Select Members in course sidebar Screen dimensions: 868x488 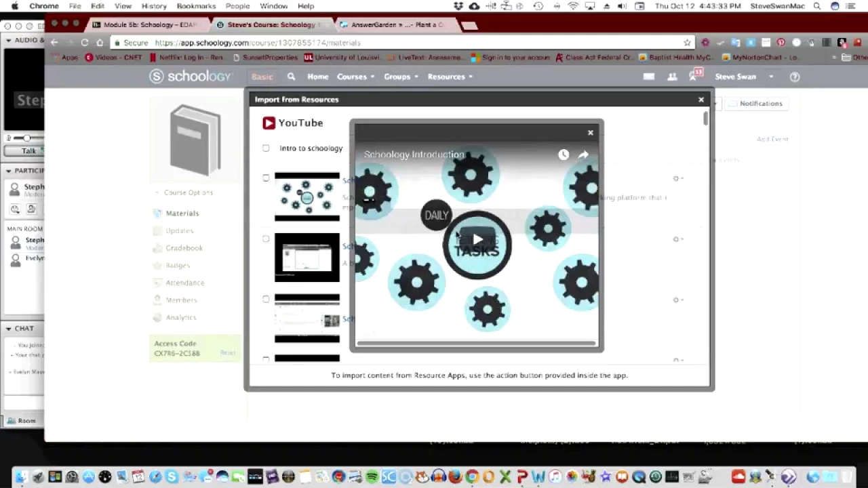click(x=181, y=300)
